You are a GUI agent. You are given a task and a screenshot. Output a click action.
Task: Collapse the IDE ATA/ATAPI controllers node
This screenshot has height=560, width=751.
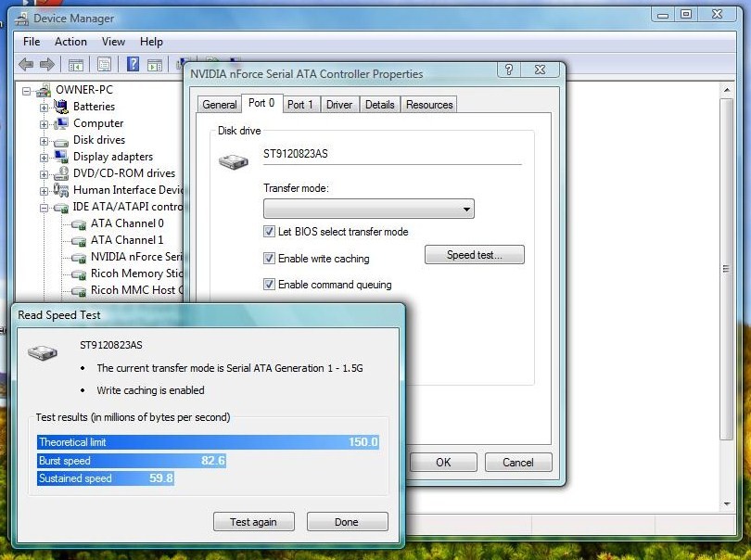pyautogui.click(x=44, y=208)
